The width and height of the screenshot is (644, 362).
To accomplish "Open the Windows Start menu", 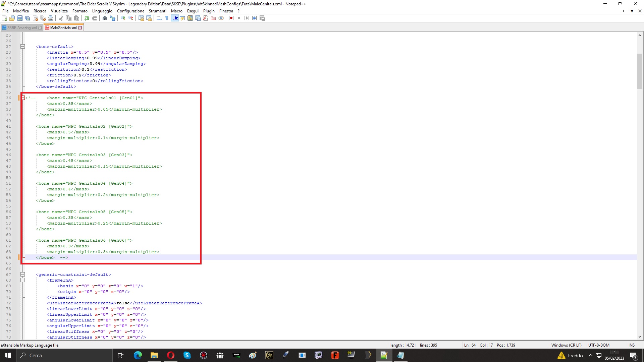I will (x=8, y=355).
